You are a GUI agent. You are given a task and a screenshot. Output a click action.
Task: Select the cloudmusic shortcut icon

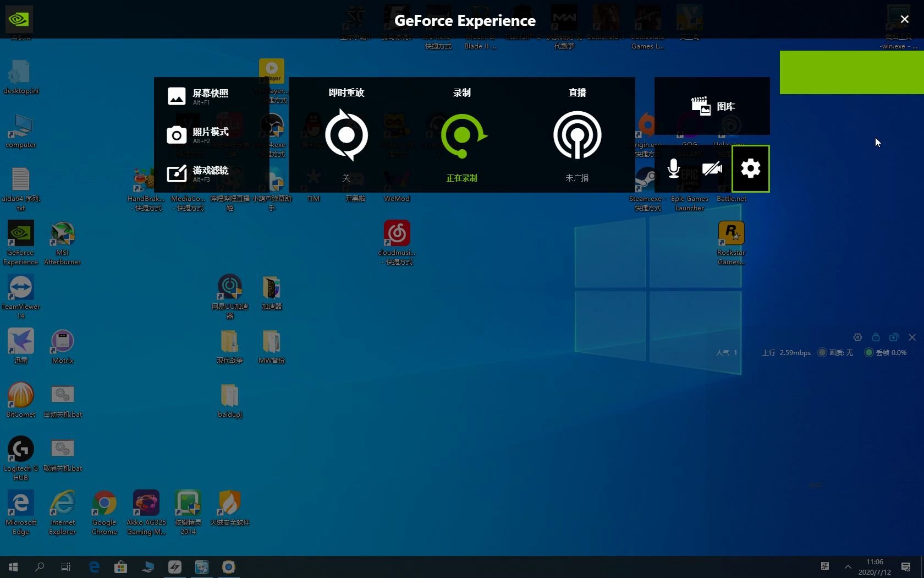coord(397,243)
